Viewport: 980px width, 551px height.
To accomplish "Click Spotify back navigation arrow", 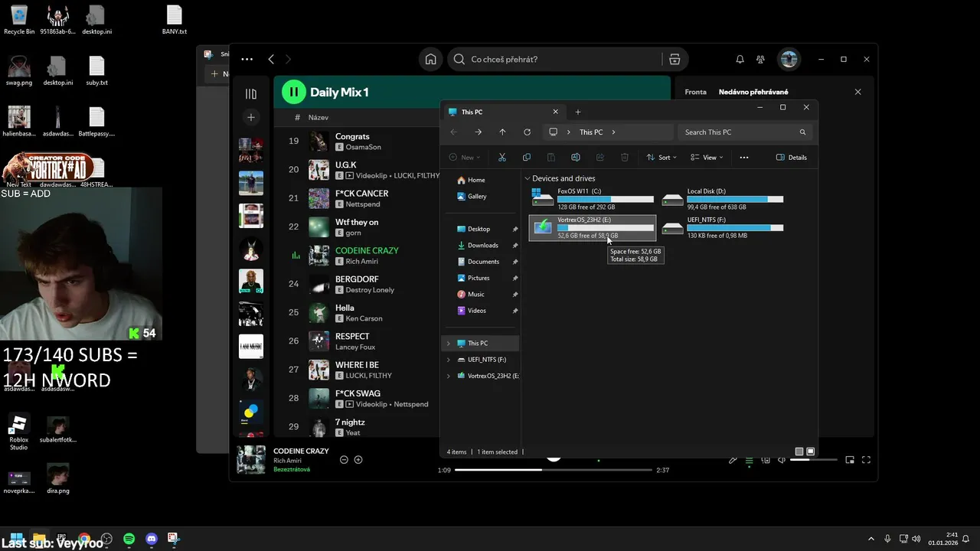I will pyautogui.click(x=271, y=59).
